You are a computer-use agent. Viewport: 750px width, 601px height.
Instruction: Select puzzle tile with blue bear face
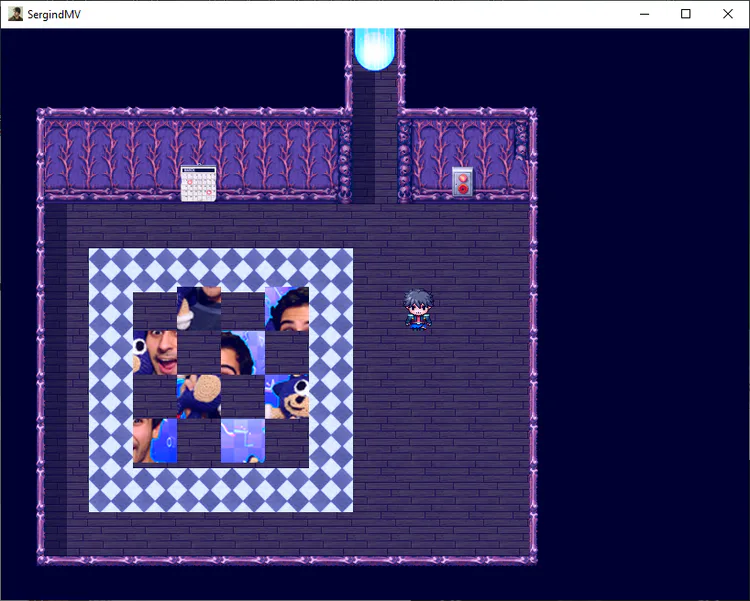287,397
